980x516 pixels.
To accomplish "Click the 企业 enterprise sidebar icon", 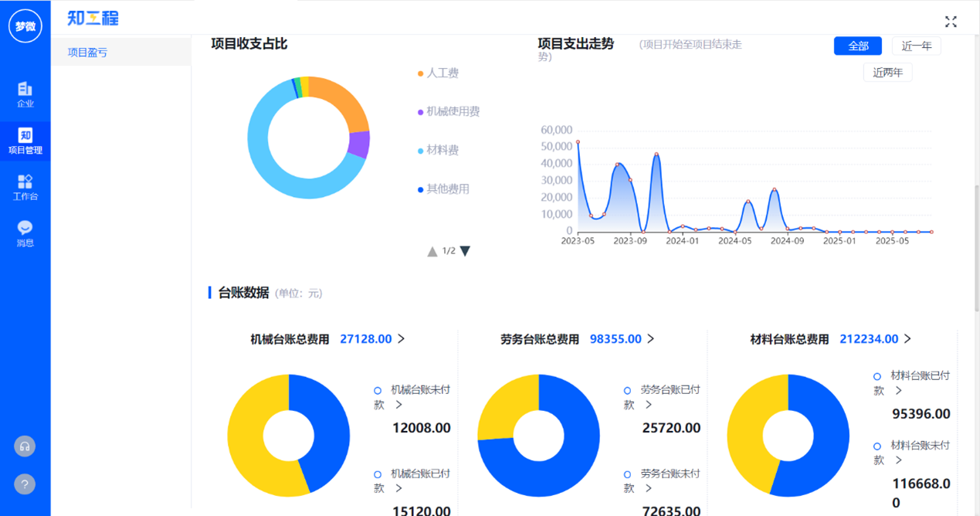I will click(x=25, y=94).
